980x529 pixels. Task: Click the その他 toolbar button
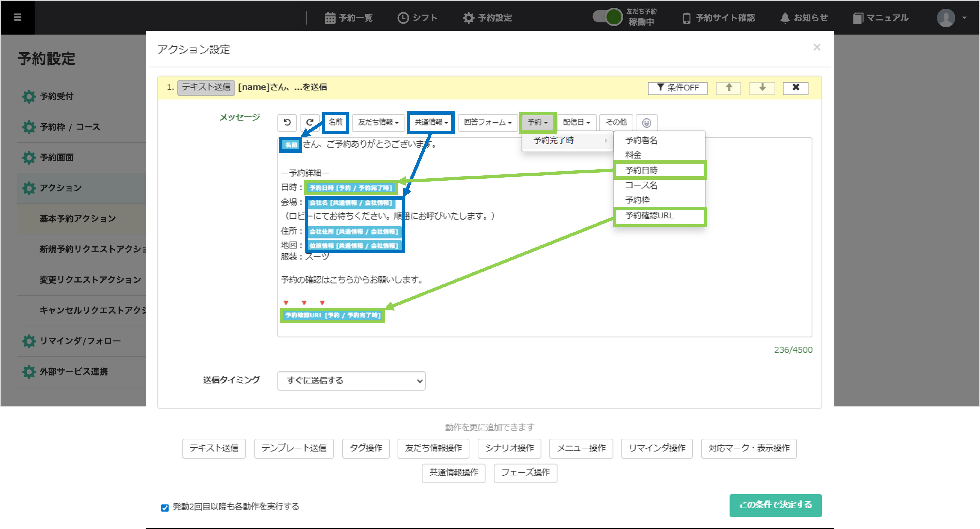(x=616, y=122)
